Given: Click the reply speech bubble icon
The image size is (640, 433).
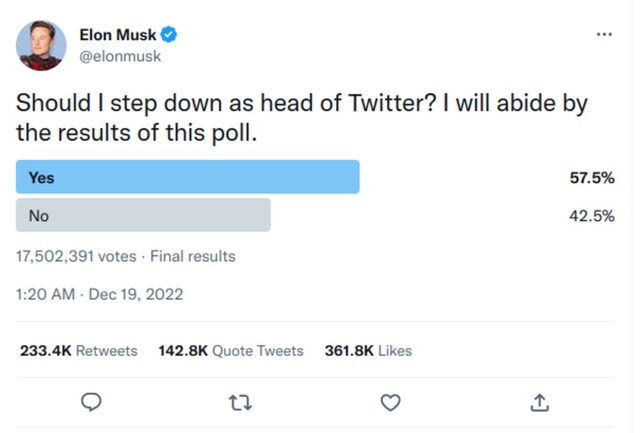Looking at the screenshot, I should coord(91,401).
